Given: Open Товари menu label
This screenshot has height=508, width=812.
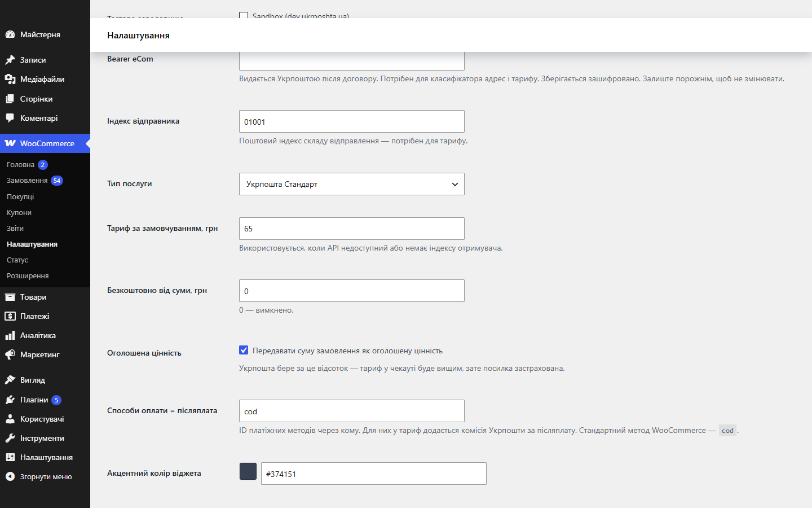Looking at the screenshot, I should 33,297.
